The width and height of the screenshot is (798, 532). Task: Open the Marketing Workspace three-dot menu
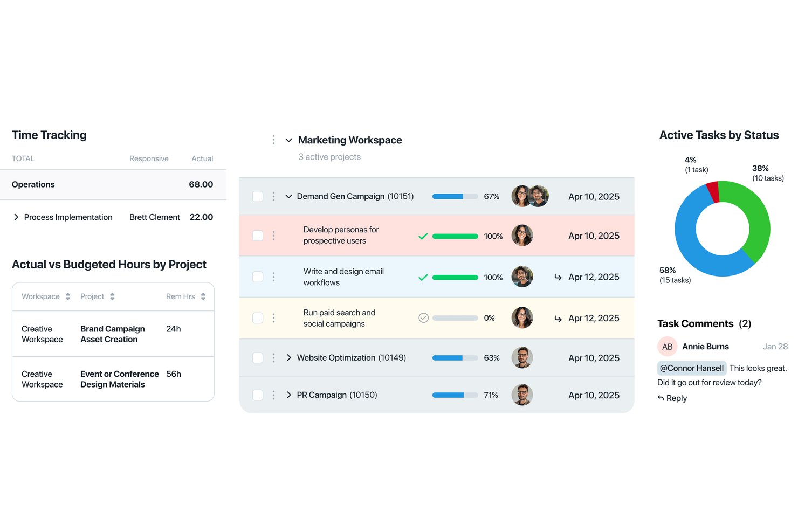273,140
